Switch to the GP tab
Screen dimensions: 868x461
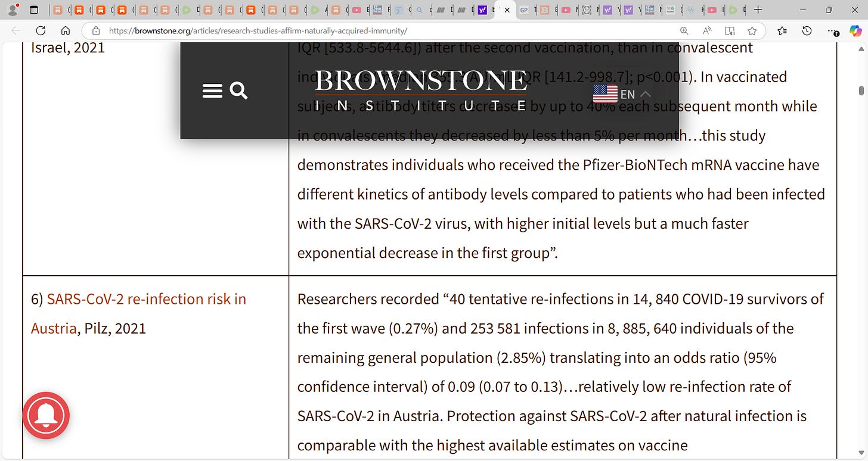coord(523,10)
